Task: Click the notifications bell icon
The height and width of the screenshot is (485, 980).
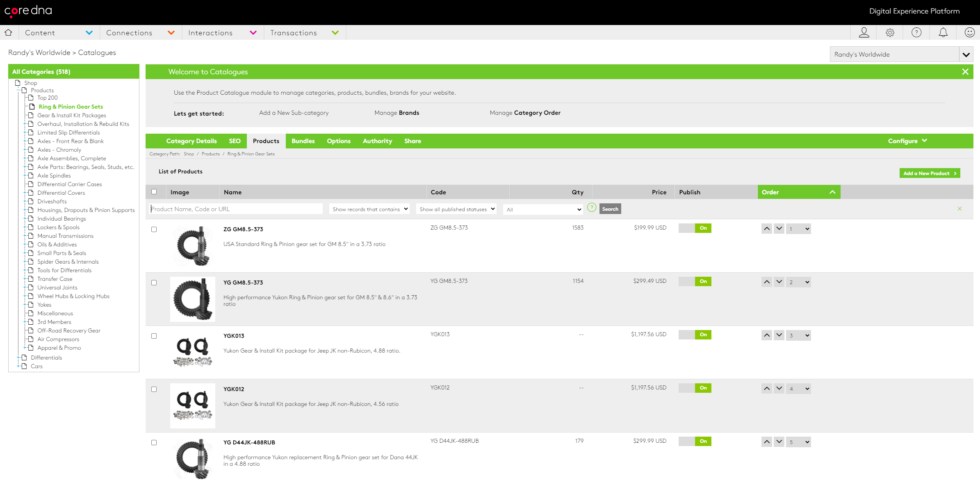Action: (x=943, y=32)
